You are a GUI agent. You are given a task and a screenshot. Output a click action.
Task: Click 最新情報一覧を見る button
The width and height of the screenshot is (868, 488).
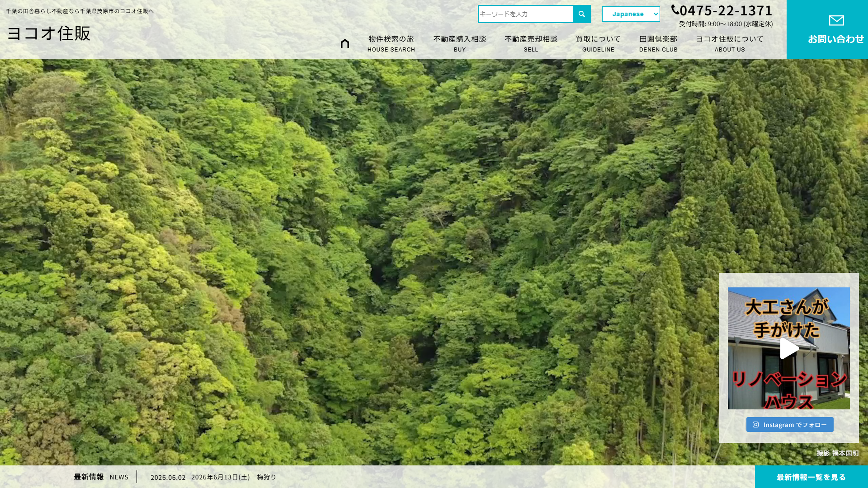tap(811, 477)
